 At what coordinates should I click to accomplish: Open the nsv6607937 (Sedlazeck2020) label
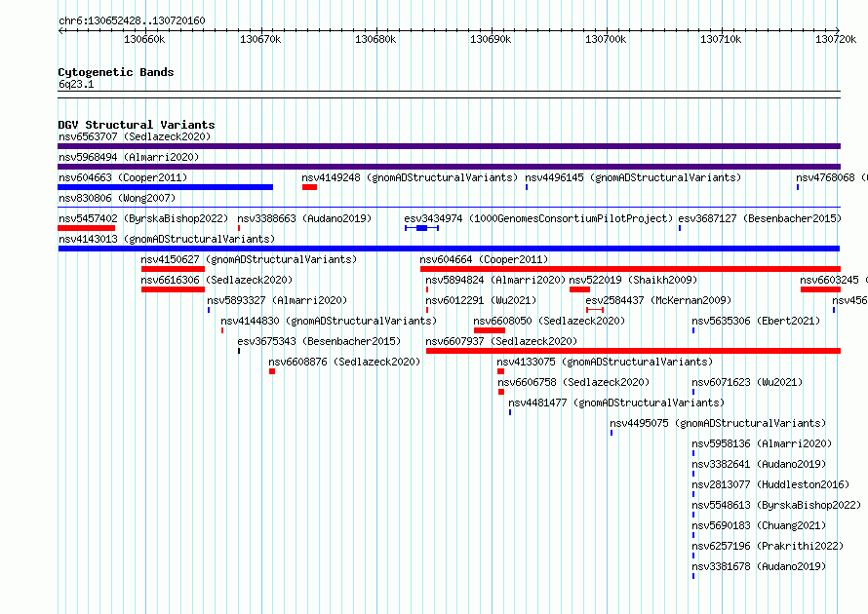pos(501,341)
